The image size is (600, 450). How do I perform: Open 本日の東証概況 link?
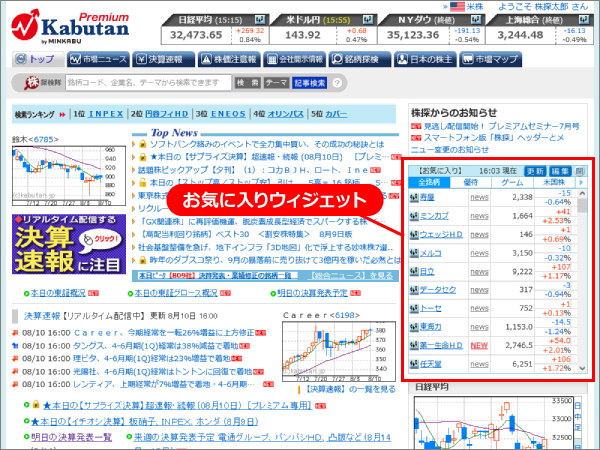tap(58, 293)
